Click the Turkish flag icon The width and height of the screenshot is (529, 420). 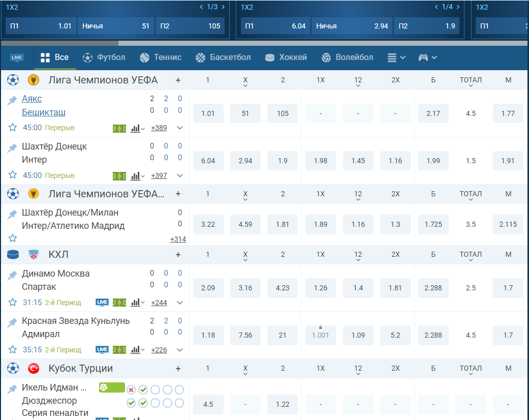[x=34, y=368]
